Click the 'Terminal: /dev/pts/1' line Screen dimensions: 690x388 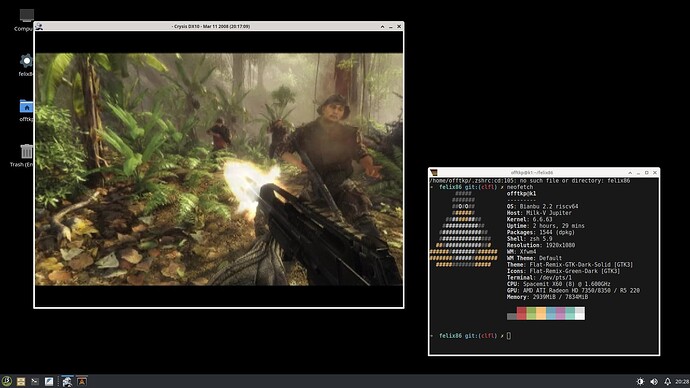point(539,278)
